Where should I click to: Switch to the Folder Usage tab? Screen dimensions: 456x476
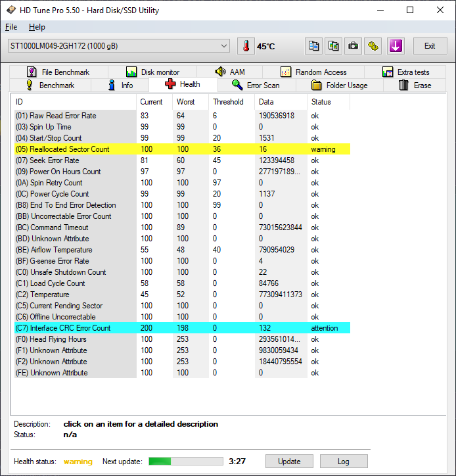(340, 85)
